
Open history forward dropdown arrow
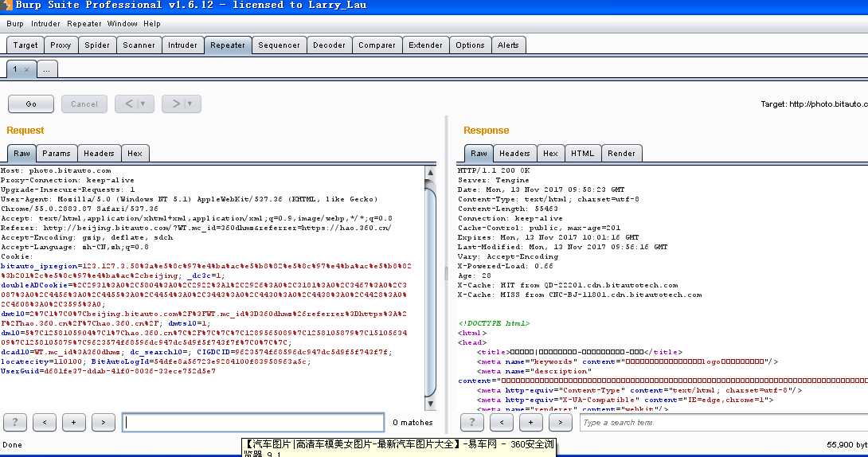click(x=190, y=104)
